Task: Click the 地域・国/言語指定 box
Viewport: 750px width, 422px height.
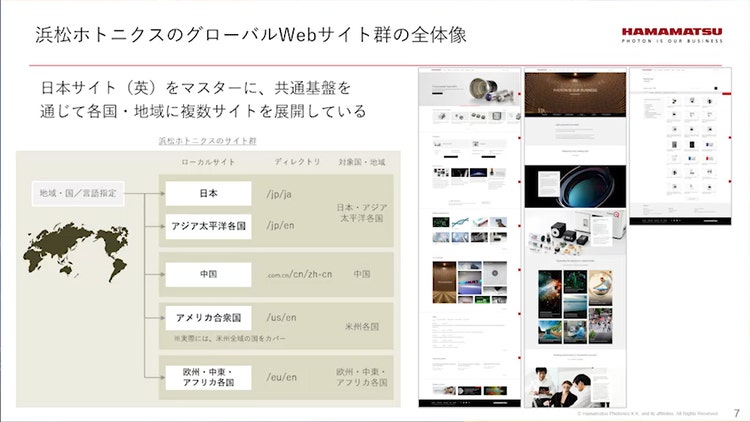Action: pos(78,193)
